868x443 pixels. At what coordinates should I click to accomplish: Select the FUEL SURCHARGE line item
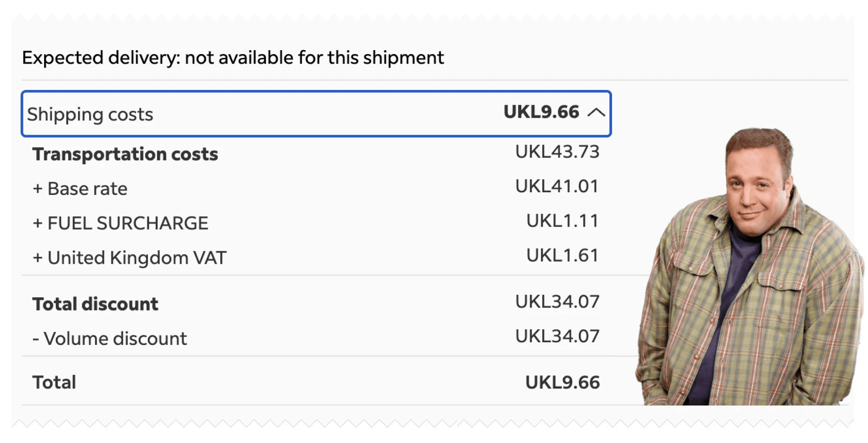coord(128,223)
